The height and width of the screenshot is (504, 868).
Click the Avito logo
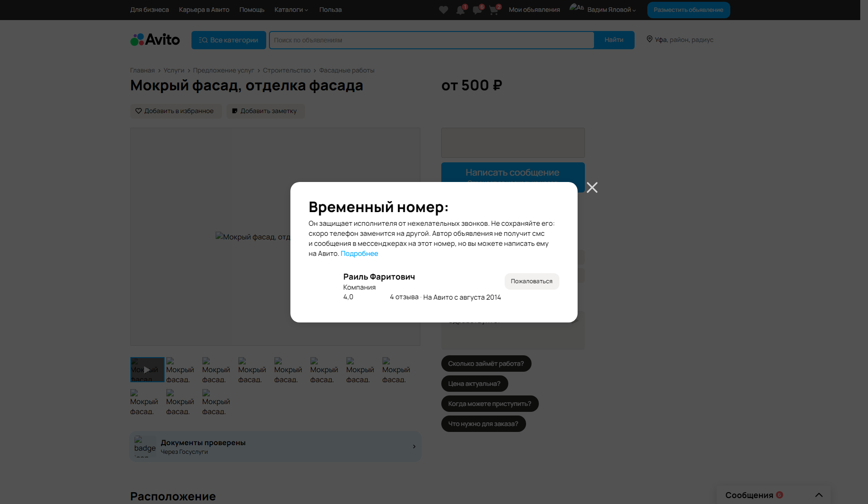coord(155,40)
